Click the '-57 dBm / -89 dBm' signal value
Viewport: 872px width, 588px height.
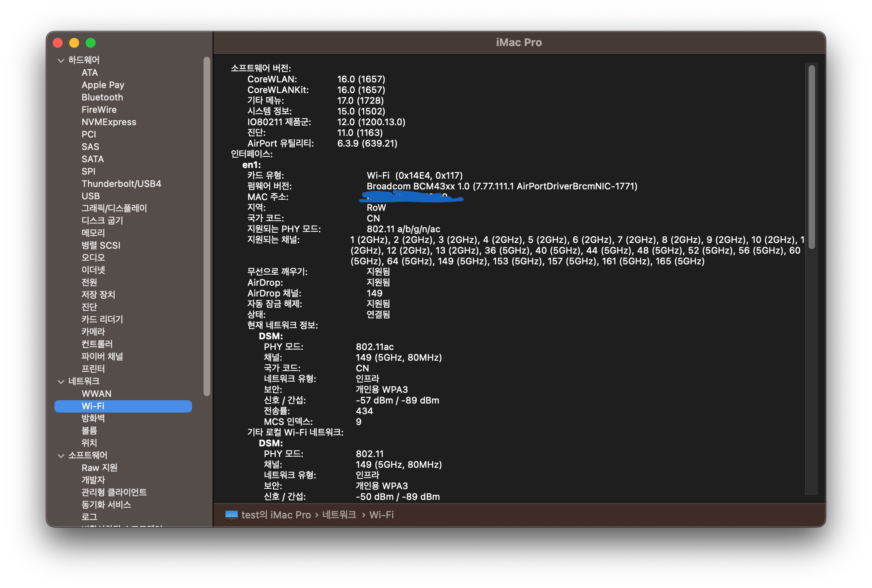click(397, 401)
